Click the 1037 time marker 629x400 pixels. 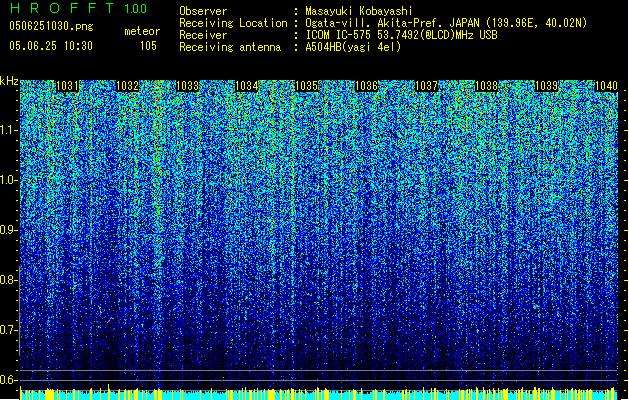[x=426, y=86]
